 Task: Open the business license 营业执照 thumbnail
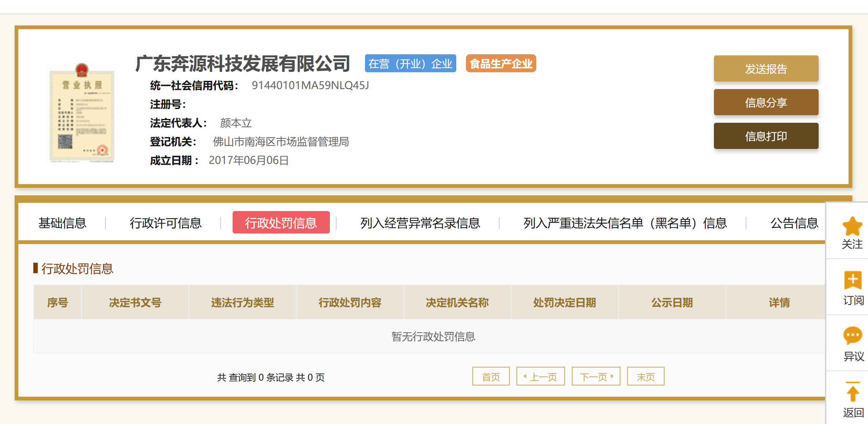coord(82,113)
